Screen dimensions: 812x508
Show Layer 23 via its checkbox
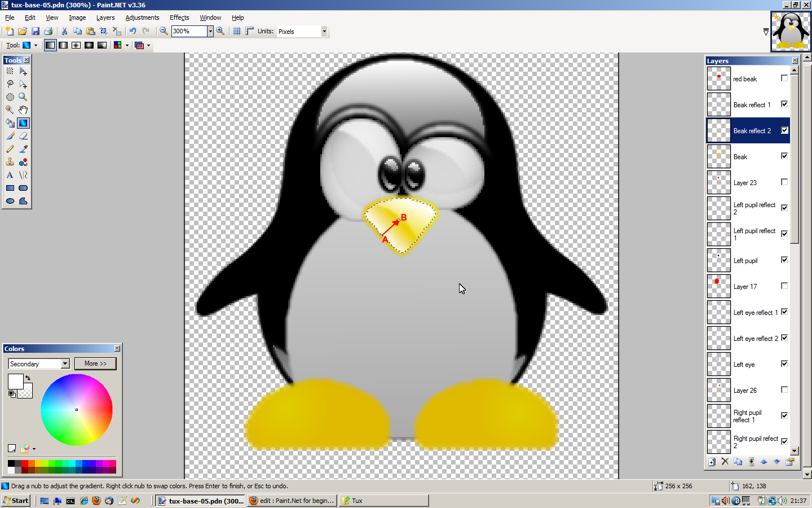coord(784,182)
